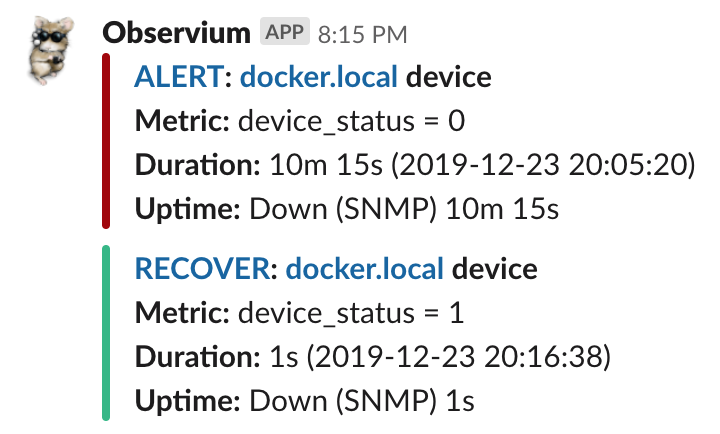
Task: Click the bold device word after RECOVER
Action: [x=495, y=269]
